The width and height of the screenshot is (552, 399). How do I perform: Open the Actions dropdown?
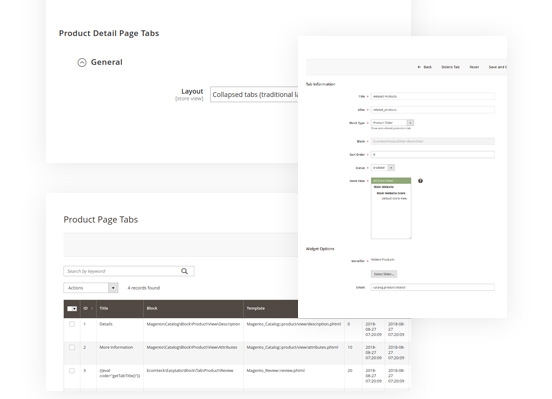click(90, 288)
